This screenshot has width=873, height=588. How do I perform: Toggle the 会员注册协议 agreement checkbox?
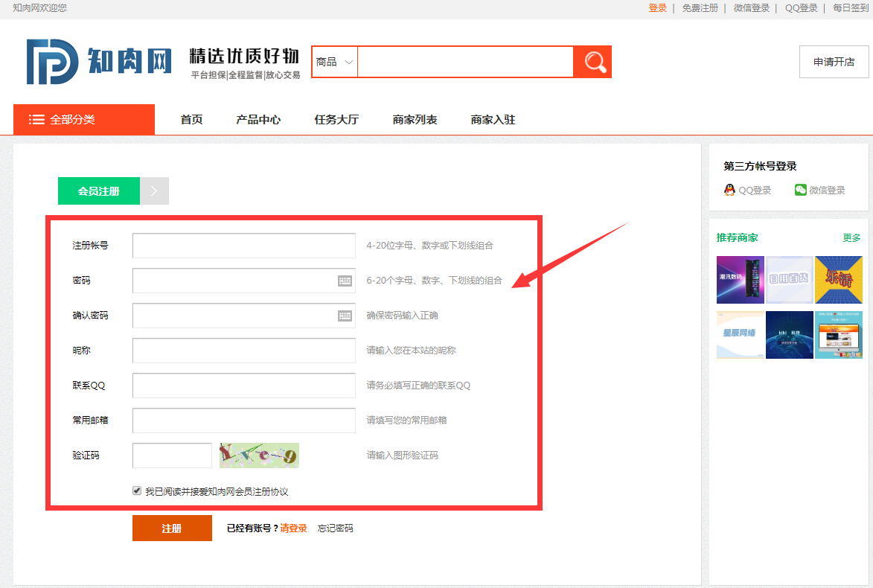click(x=137, y=490)
